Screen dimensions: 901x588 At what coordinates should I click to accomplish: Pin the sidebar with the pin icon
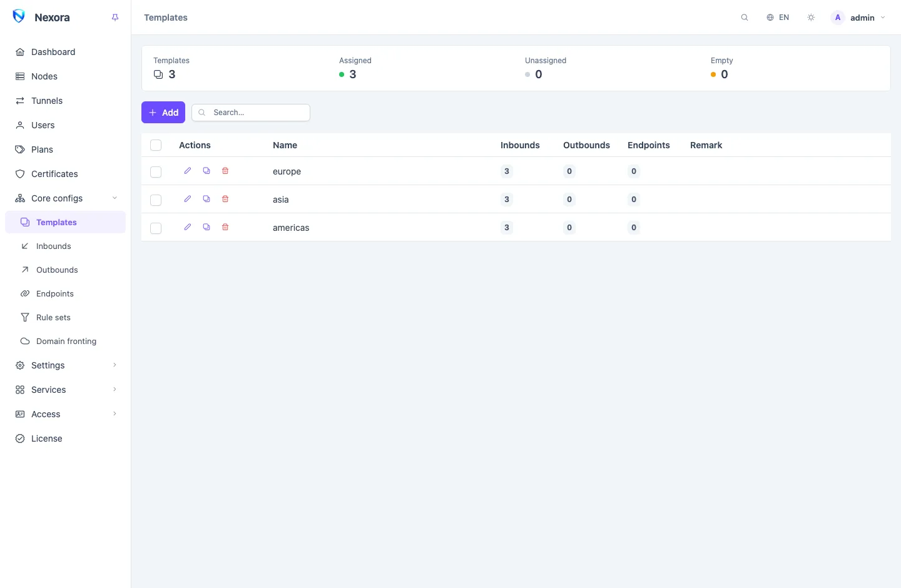click(x=115, y=18)
